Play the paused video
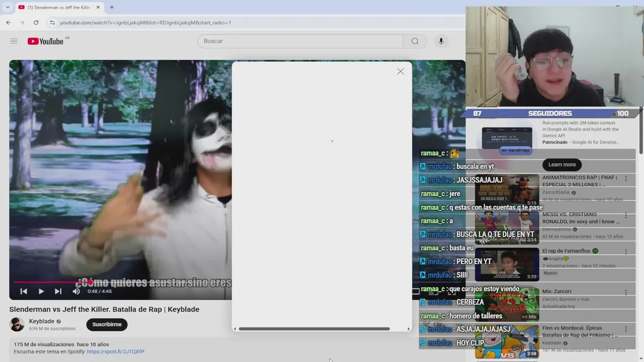This screenshot has height=362, width=644. click(x=41, y=291)
